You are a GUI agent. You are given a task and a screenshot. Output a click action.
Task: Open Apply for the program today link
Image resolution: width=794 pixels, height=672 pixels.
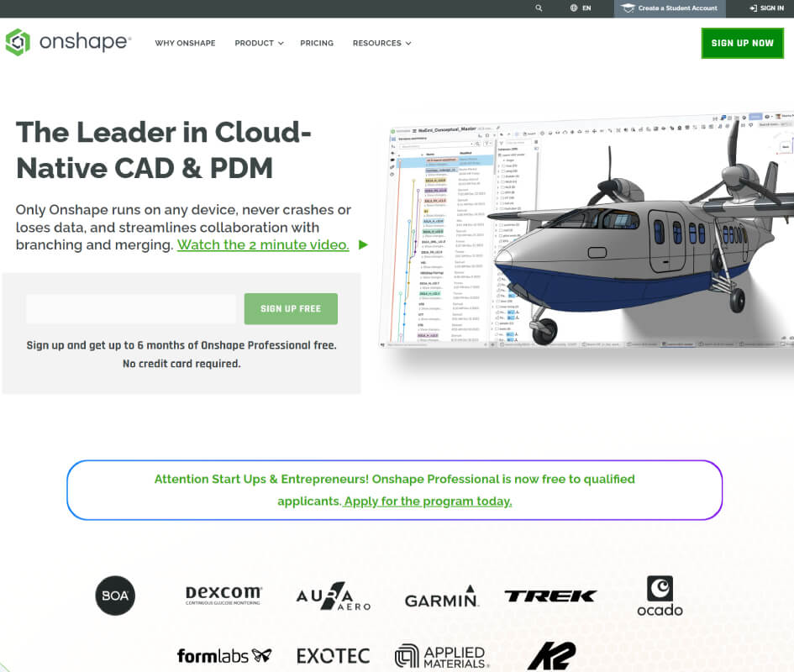(x=428, y=501)
